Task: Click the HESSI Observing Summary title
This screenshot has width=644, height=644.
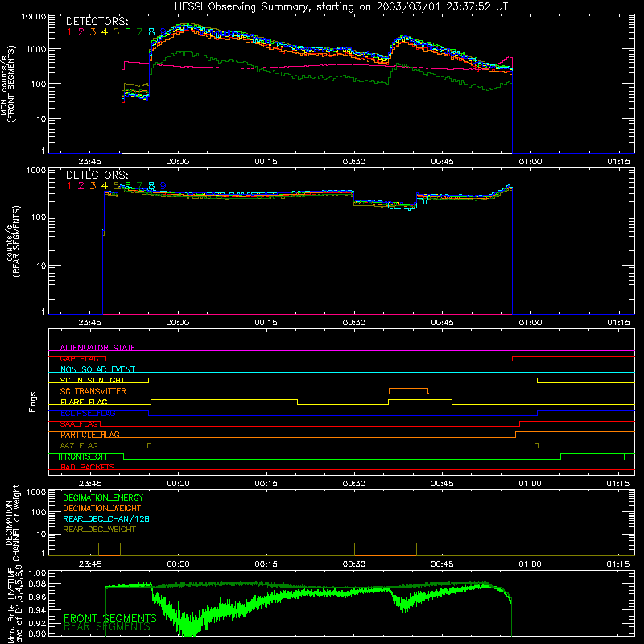Action: (341, 6)
